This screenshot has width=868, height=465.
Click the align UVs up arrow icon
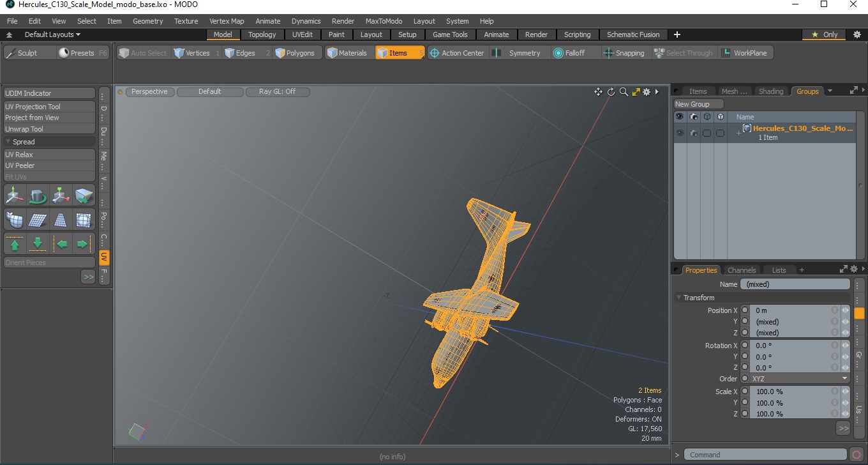(15, 244)
